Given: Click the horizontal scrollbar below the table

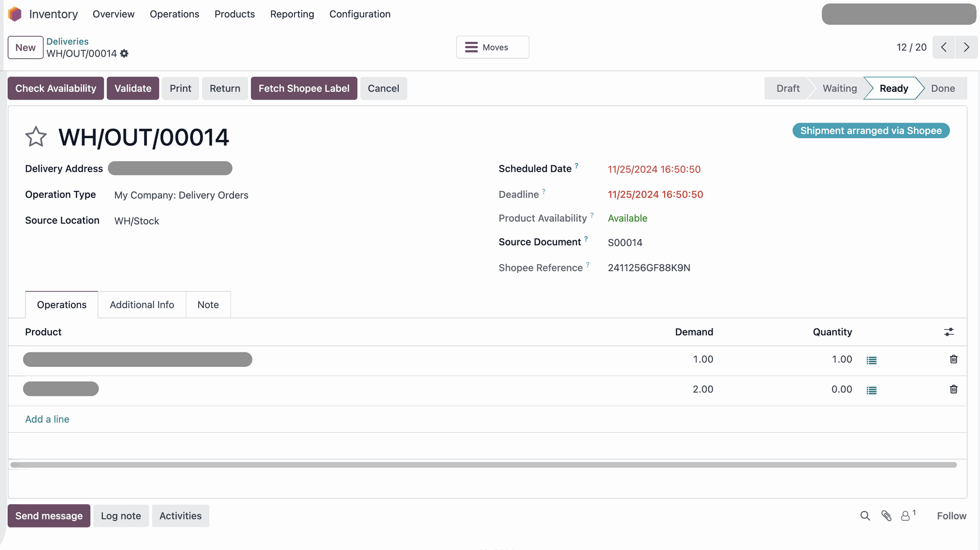Looking at the screenshot, I should [485, 464].
